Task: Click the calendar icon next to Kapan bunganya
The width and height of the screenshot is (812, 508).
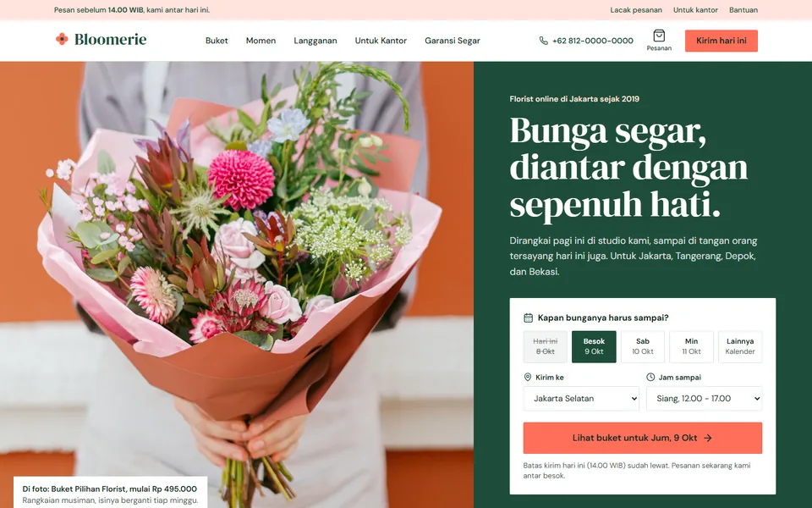Action: 528,317
